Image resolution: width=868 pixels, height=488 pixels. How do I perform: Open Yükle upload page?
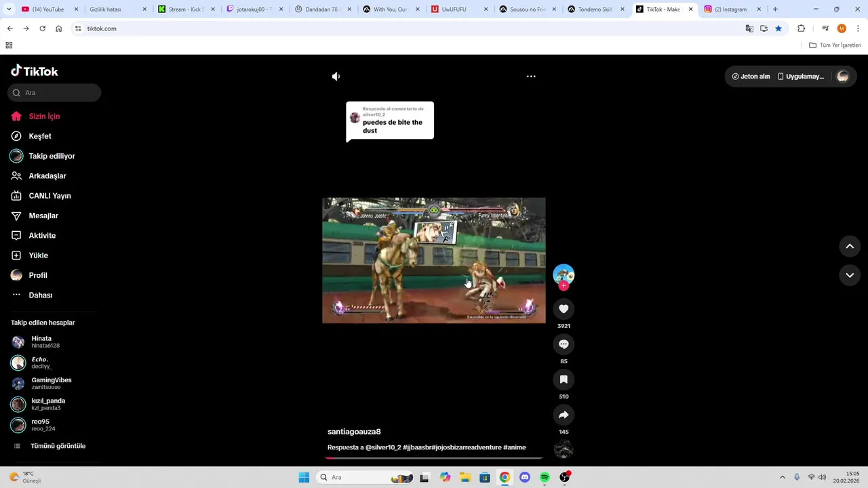pos(38,256)
